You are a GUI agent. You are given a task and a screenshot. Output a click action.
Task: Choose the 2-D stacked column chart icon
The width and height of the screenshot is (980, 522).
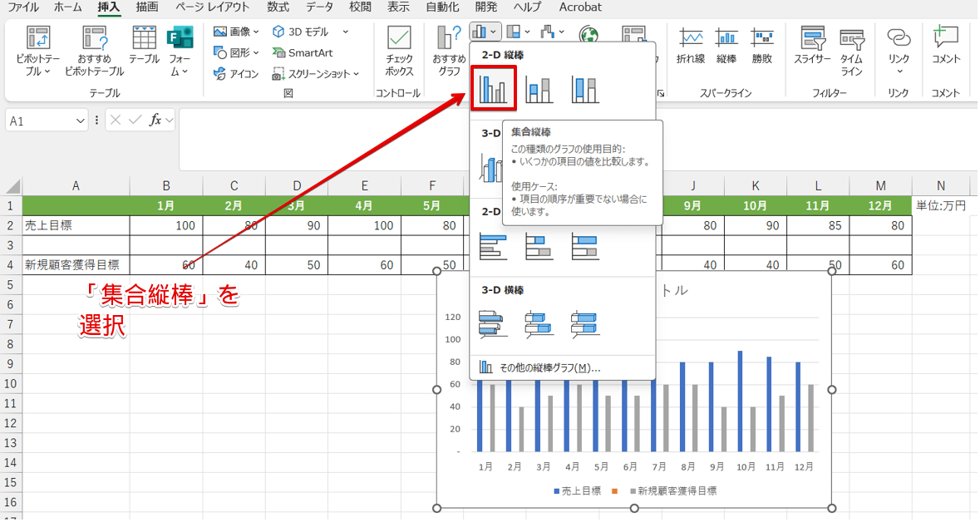click(540, 89)
